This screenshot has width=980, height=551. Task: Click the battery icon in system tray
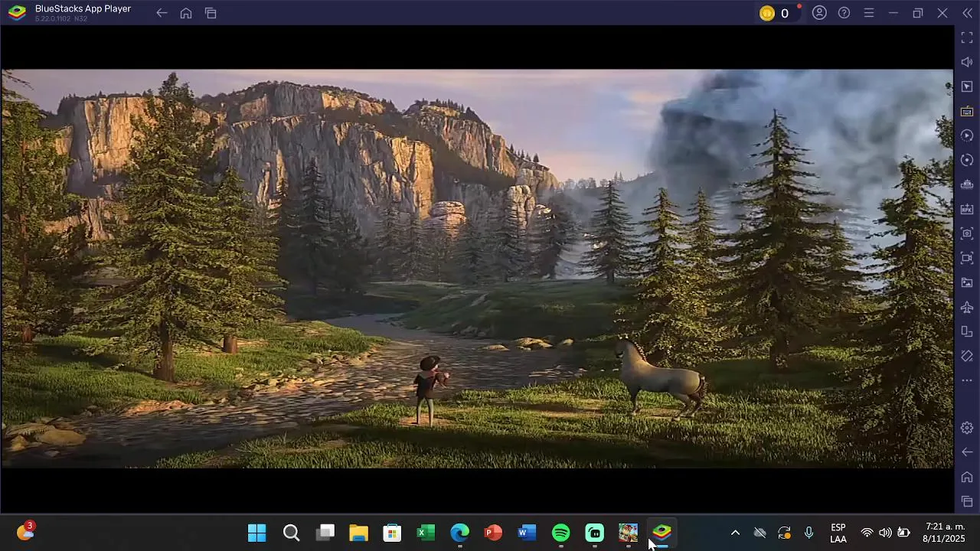click(x=903, y=533)
